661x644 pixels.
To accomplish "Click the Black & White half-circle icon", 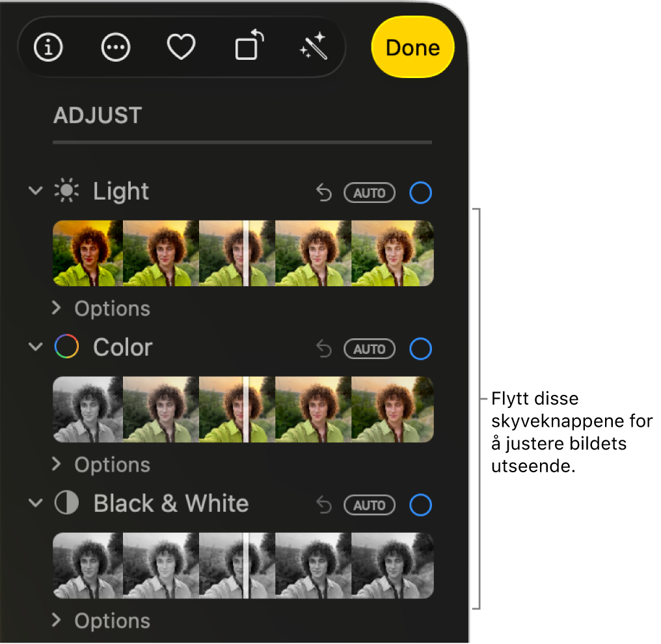I will 66,502.
